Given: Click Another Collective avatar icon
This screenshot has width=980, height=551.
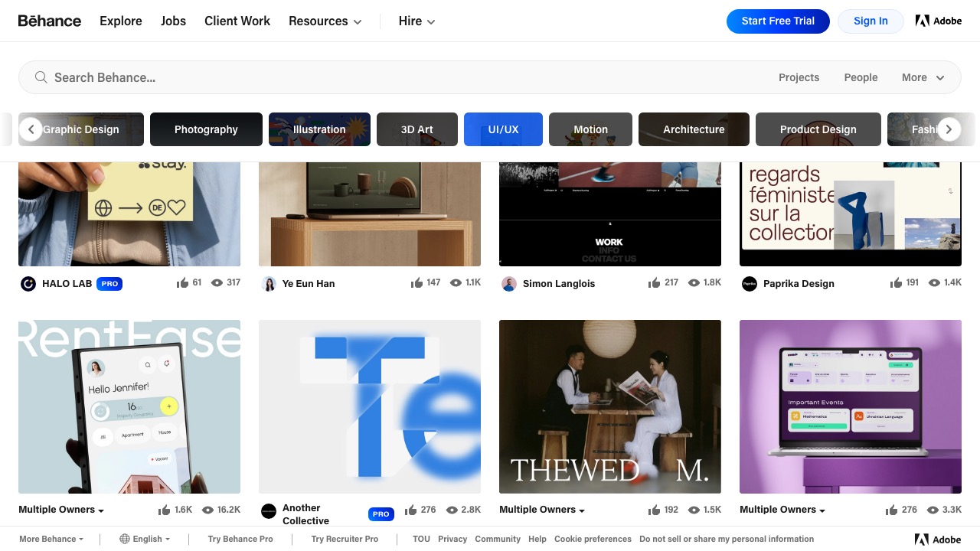Looking at the screenshot, I should pyautogui.click(x=269, y=510).
